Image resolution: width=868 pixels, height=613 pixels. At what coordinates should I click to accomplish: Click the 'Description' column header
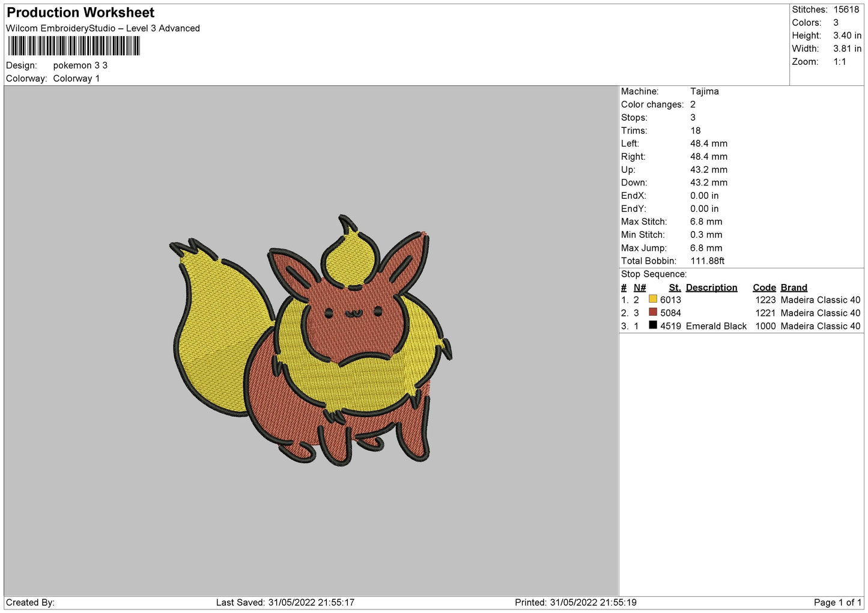pos(711,288)
